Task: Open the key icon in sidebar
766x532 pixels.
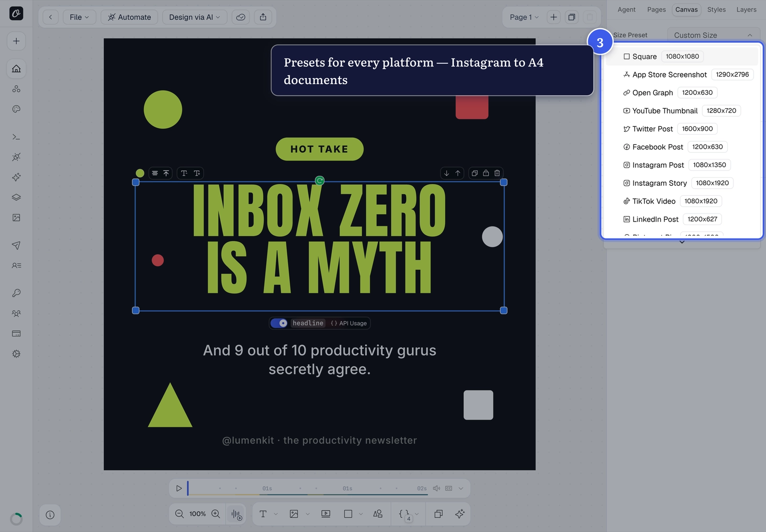Action: 16,293
